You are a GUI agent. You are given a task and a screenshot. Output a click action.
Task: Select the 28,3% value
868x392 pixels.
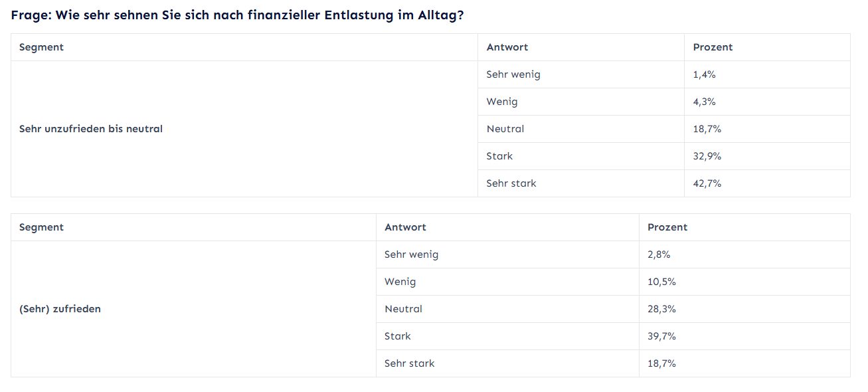(x=661, y=309)
